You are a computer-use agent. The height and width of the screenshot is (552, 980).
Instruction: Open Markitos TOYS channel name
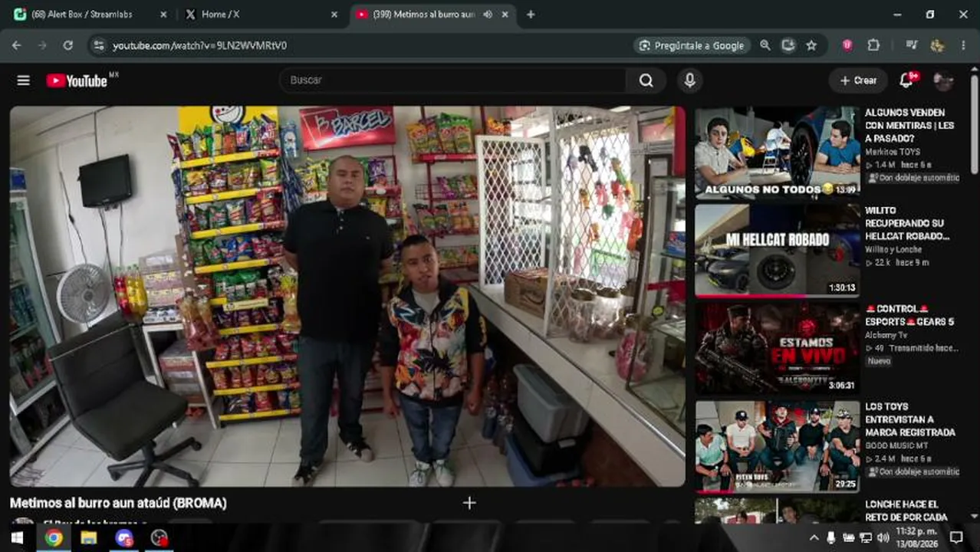tap(893, 152)
